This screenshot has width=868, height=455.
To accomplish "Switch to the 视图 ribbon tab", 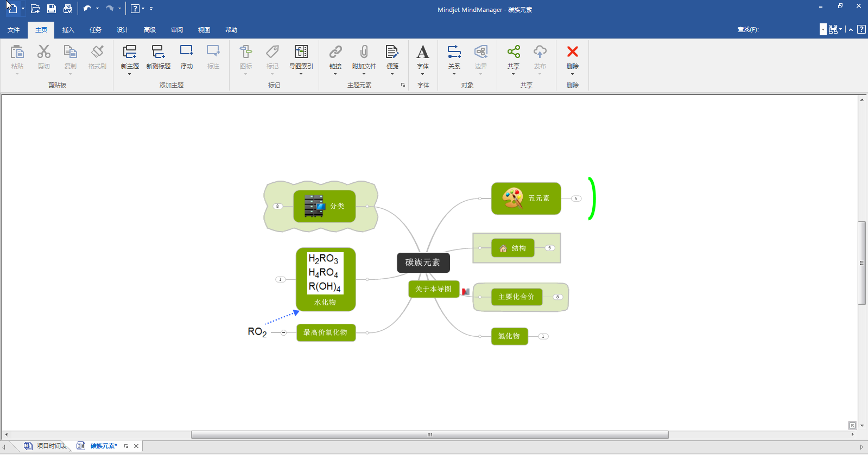I will click(x=204, y=30).
